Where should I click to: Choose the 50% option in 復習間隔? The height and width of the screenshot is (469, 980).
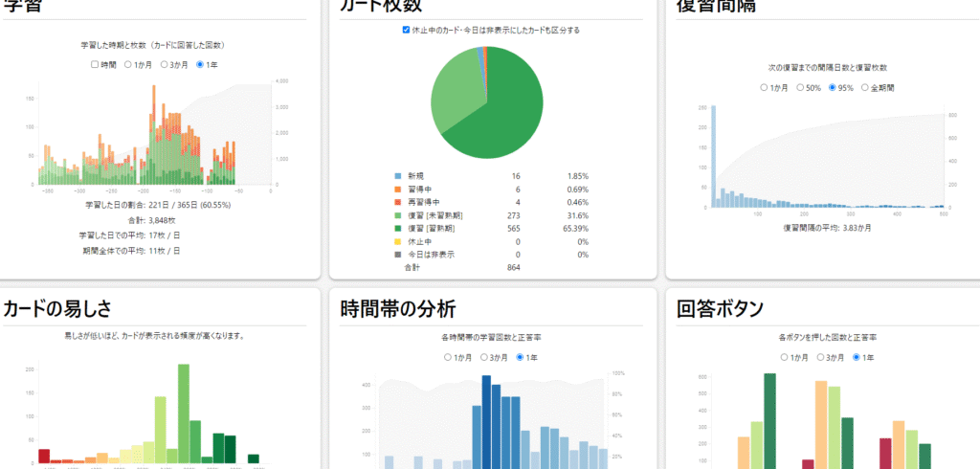click(x=800, y=87)
